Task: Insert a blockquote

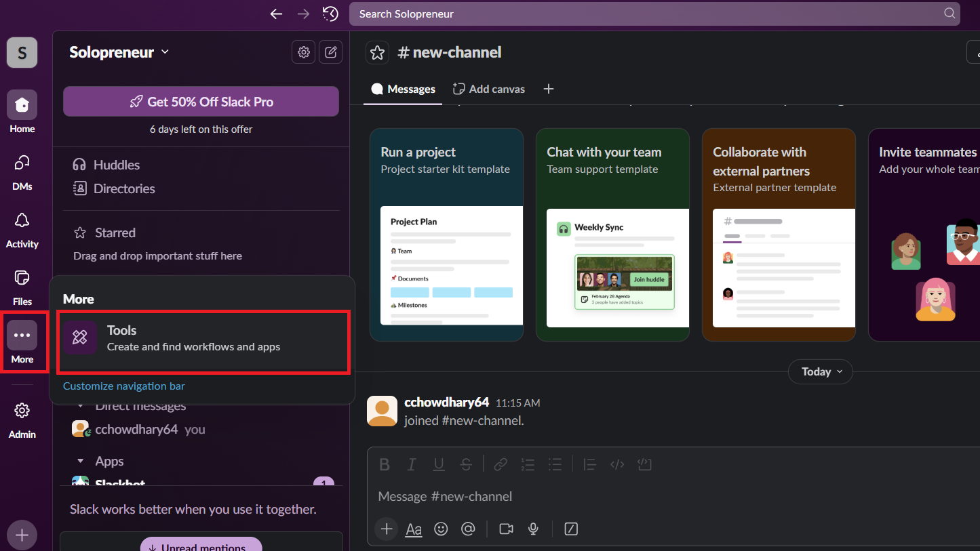Action: pyautogui.click(x=589, y=464)
